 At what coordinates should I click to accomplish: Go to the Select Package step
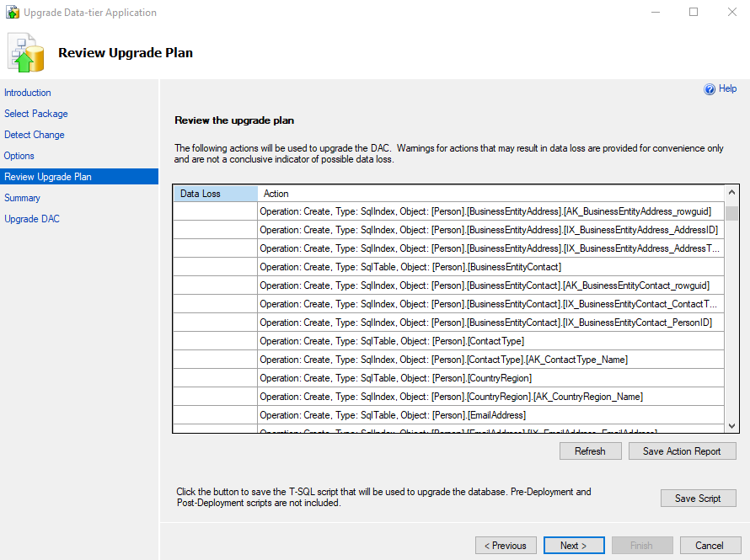pyautogui.click(x=36, y=114)
